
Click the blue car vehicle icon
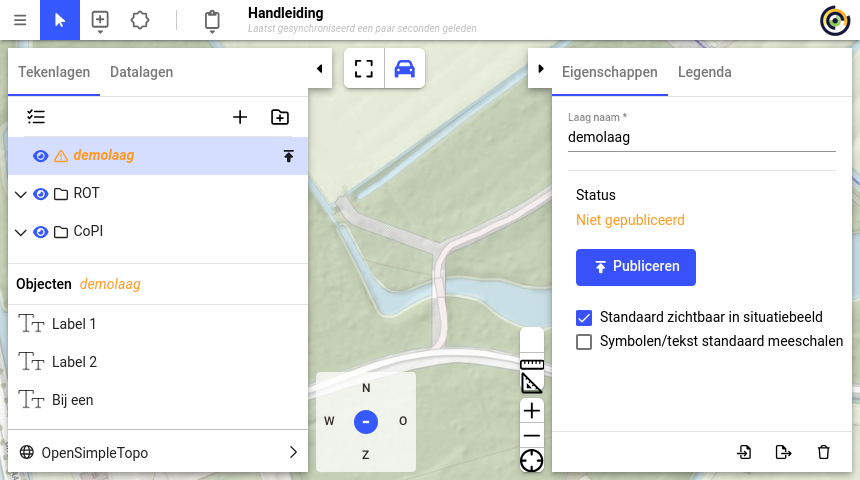pos(404,69)
